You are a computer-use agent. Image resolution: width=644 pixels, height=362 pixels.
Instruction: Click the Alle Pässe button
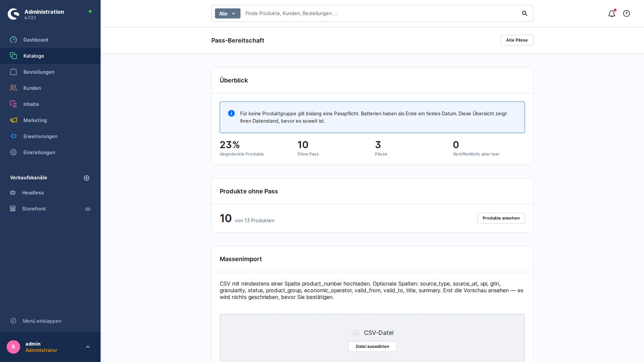point(517,40)
